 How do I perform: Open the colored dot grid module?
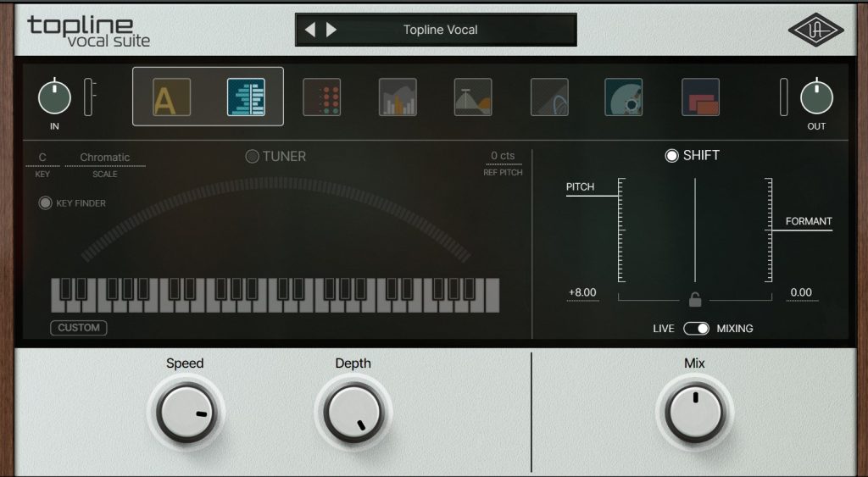(x=322, y=97)
